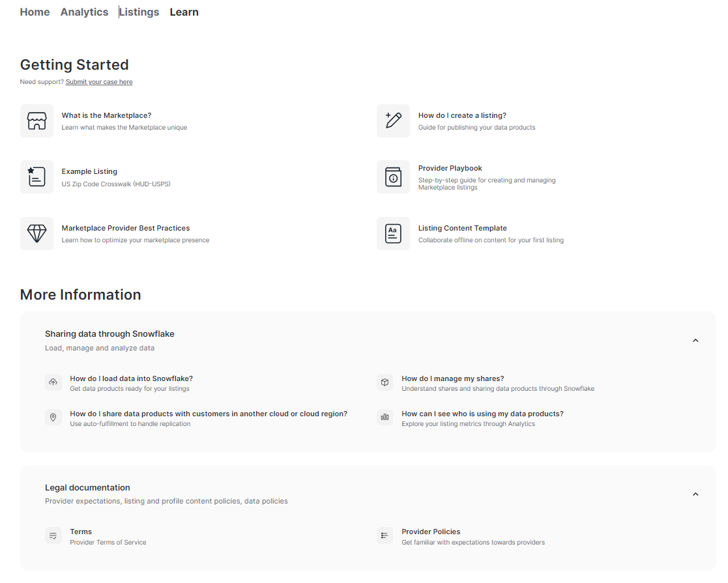Viewport: 728px width, 583px height.
Task: Click the upload icon for loading data into Snowflake
Action: pos(53,382)
